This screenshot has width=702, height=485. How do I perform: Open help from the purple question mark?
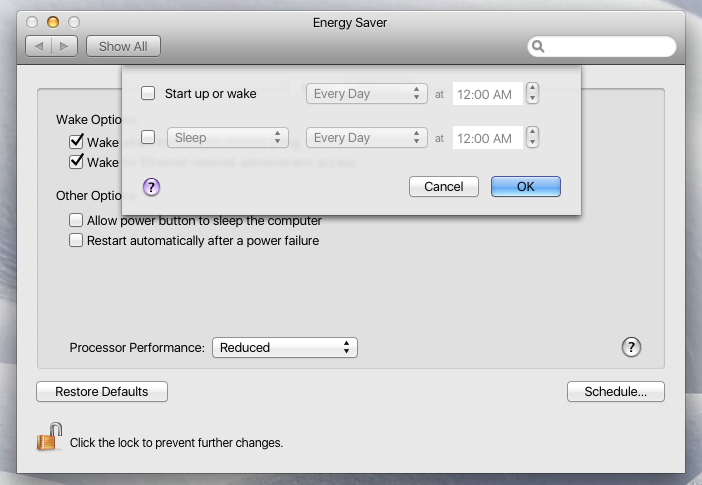152,186
